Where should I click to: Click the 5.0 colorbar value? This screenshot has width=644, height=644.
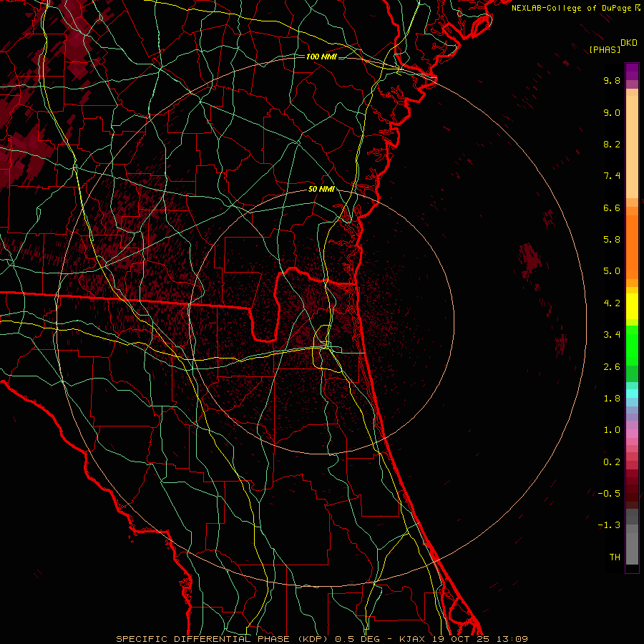coord(612,271)
